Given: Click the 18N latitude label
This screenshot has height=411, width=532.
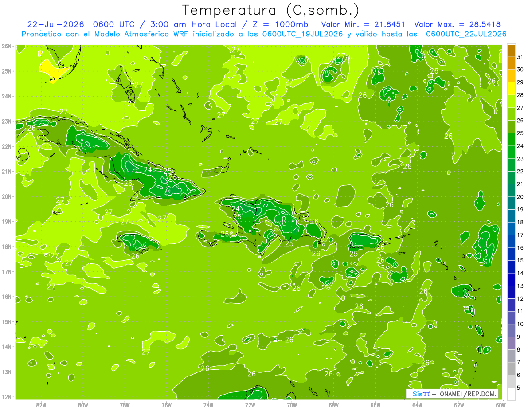Looking at the screenshot, I should click(6, 247).
